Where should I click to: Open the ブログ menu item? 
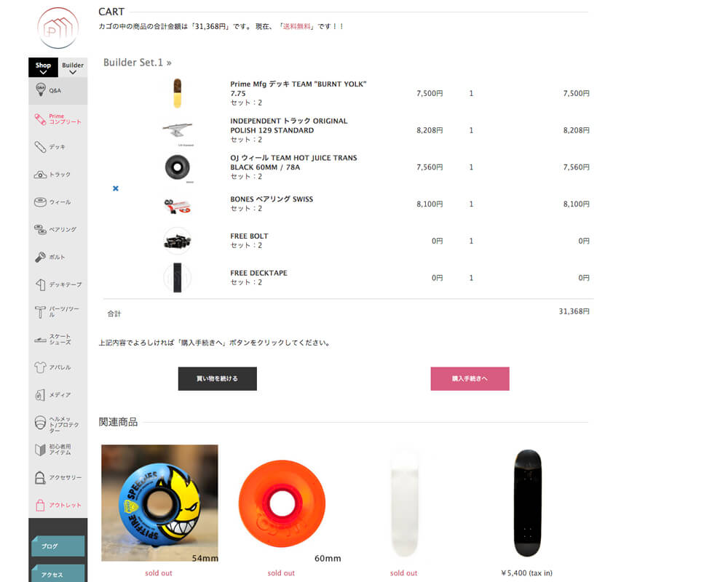(58, 546)
